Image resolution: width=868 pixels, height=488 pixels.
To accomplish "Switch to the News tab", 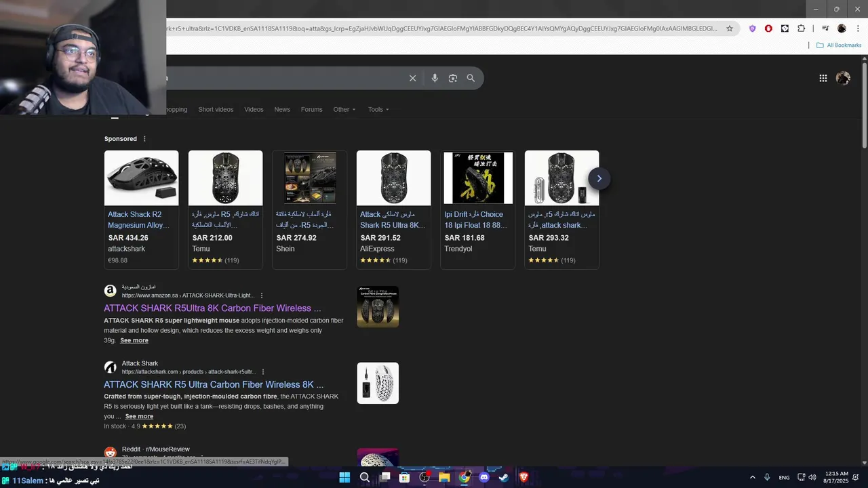I will (282, 109).
